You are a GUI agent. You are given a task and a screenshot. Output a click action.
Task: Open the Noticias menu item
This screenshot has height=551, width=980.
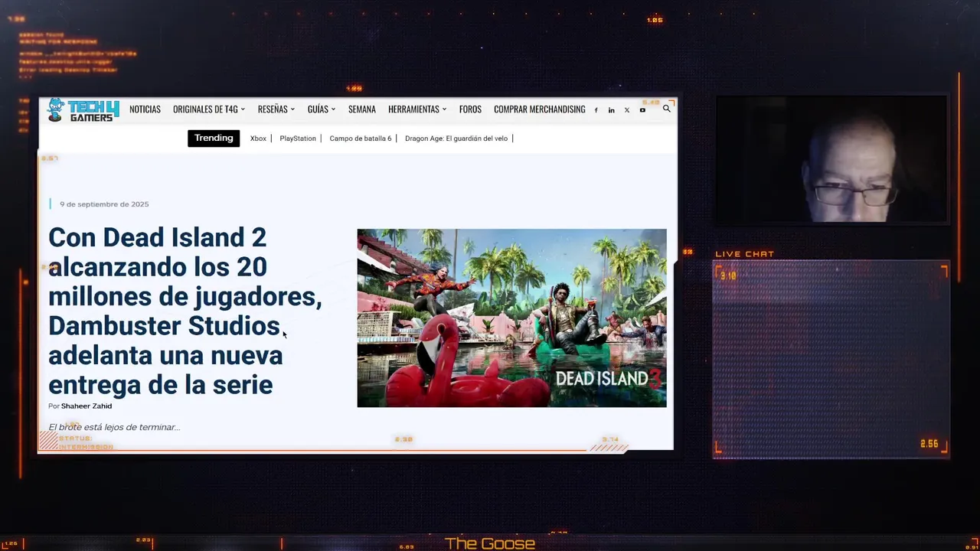pyautogui.click(x=145, y=109)
